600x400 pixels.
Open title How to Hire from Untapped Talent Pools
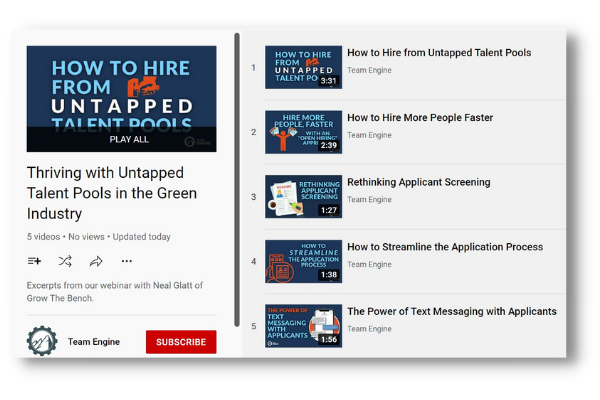439,53
